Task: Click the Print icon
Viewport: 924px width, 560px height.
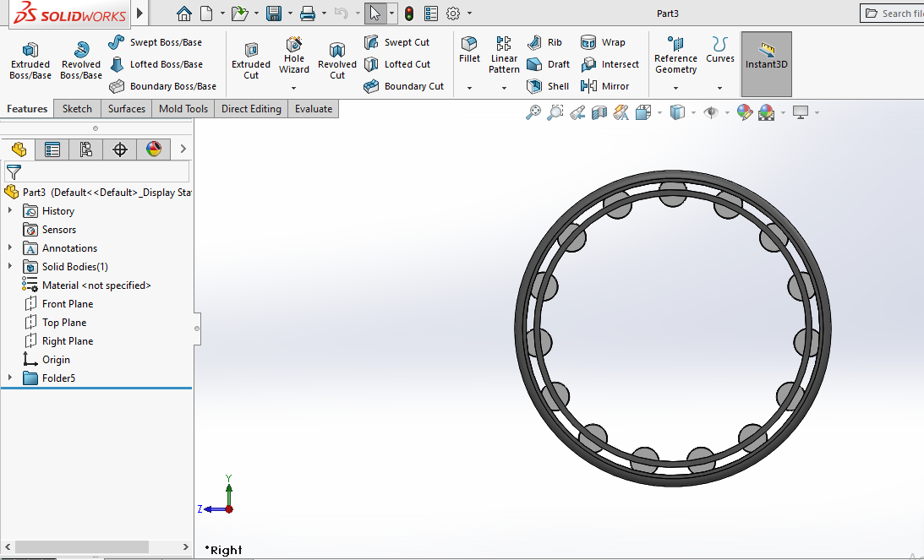Action: point(308,14)
